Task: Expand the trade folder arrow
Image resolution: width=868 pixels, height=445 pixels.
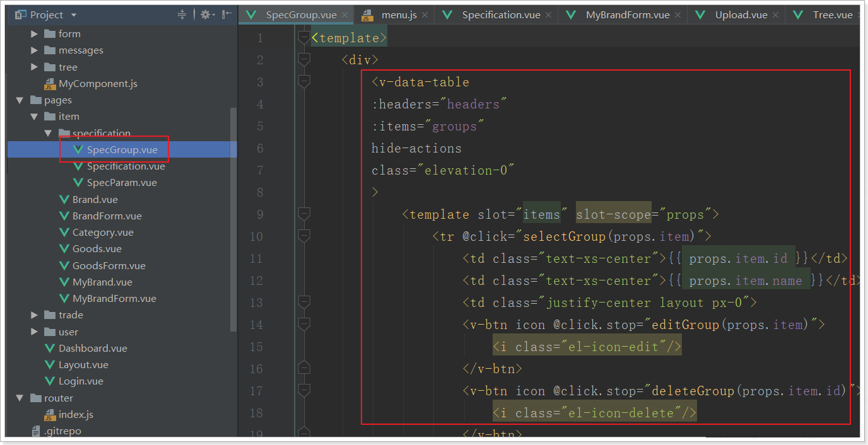Action: 35,315
